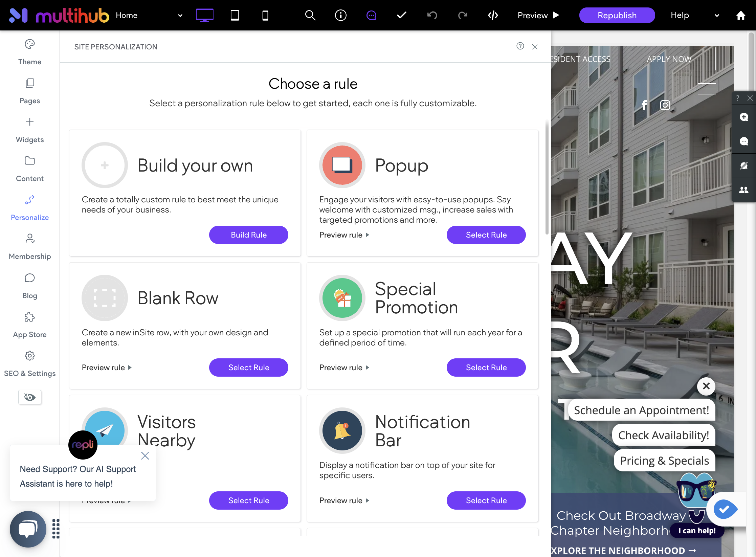The width and height of the screenshot is (756, 557).
Task: Click the Republish button
Action: pos(617,15)
